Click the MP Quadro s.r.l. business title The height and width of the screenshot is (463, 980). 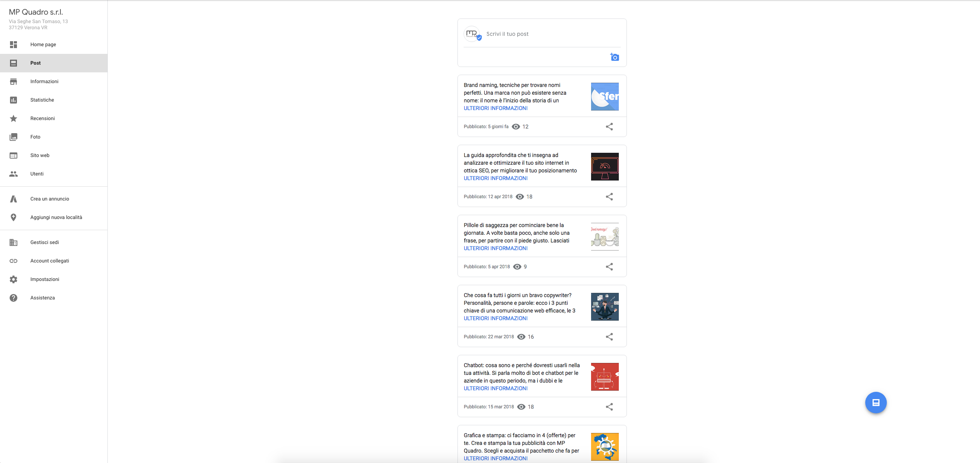tap(36, 12)
